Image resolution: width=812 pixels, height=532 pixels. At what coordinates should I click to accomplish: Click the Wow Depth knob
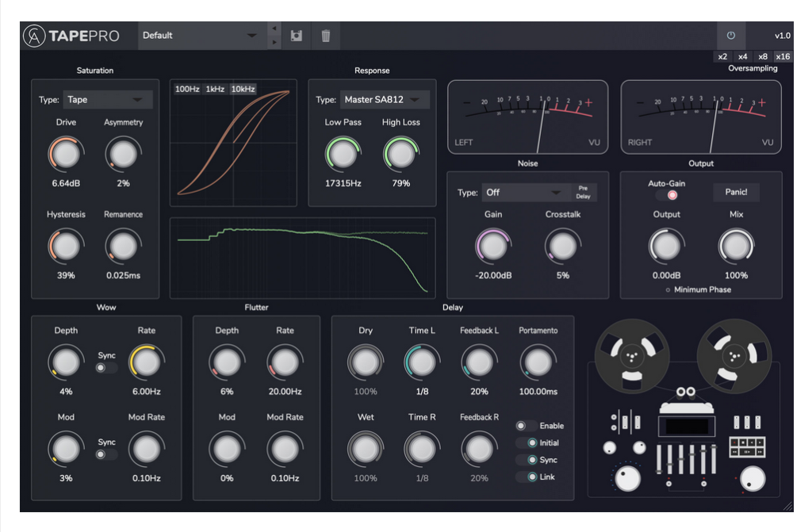[x=66, y=362]
